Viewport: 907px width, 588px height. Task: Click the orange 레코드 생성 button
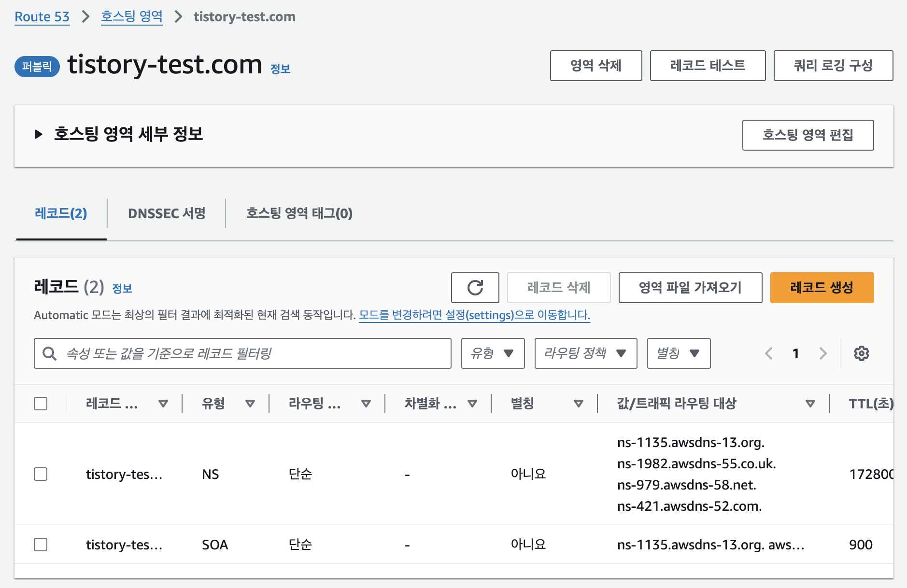pos(822,288)
